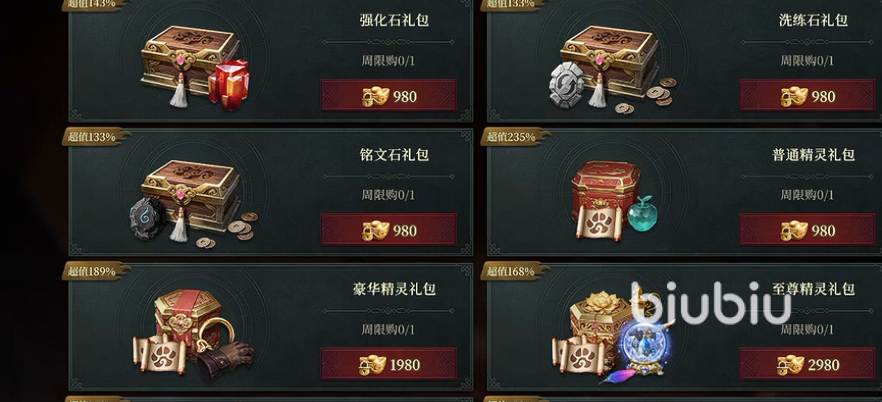This screenshot has width=882, height=402.
Task: Click the 豪华精灵礼包 box with gloves icon
Action: [x=194, y=335]
